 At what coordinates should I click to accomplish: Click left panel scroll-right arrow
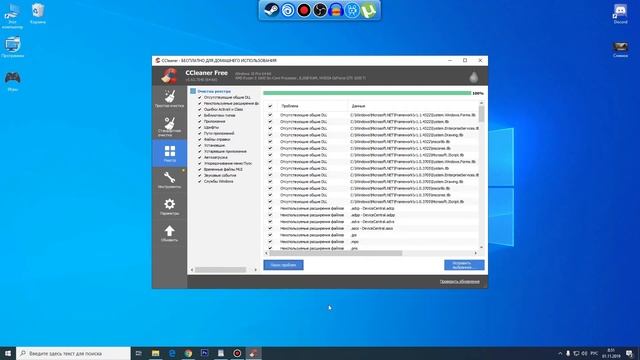(x=256, y=270)
